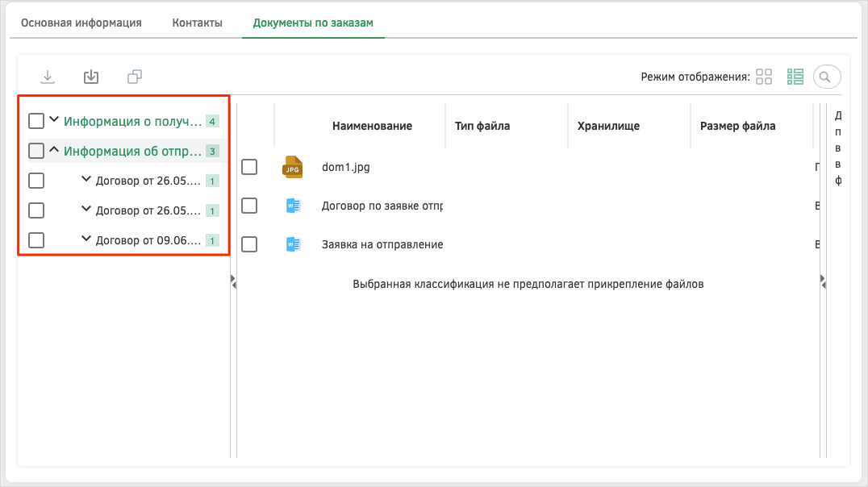The height and width of the screenshot is (487, 868).
Task: Check the Информация о получ… checkbox
Action: pos(36,121)
